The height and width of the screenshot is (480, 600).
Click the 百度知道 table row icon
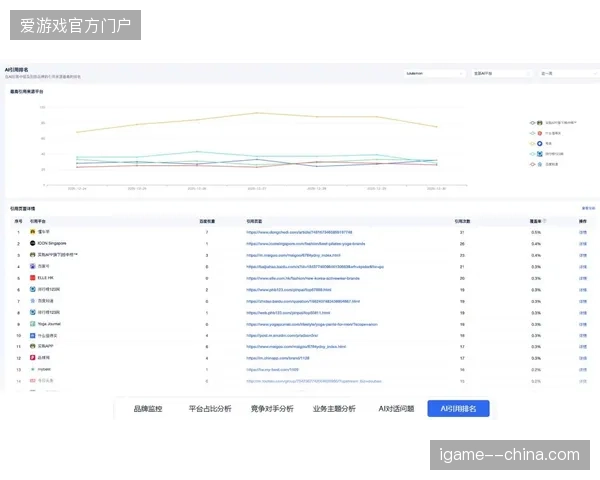[x=33, y=301]
